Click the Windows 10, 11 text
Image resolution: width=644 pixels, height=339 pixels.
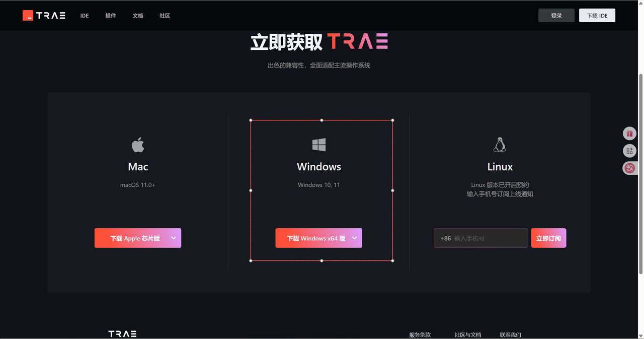point(319,185)
